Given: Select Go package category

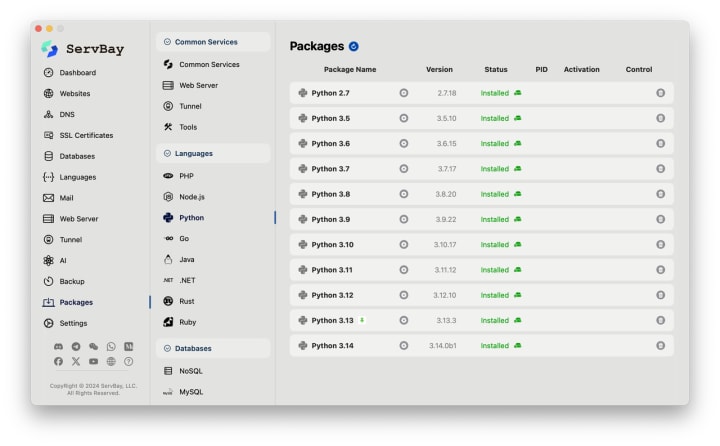Looking at the screenshot, I should (176, 239).
